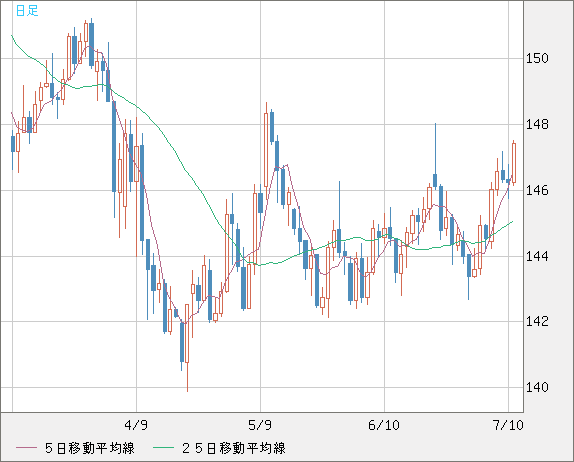Click the 150 price axis label
574x462 pixels.
[537, 58]
